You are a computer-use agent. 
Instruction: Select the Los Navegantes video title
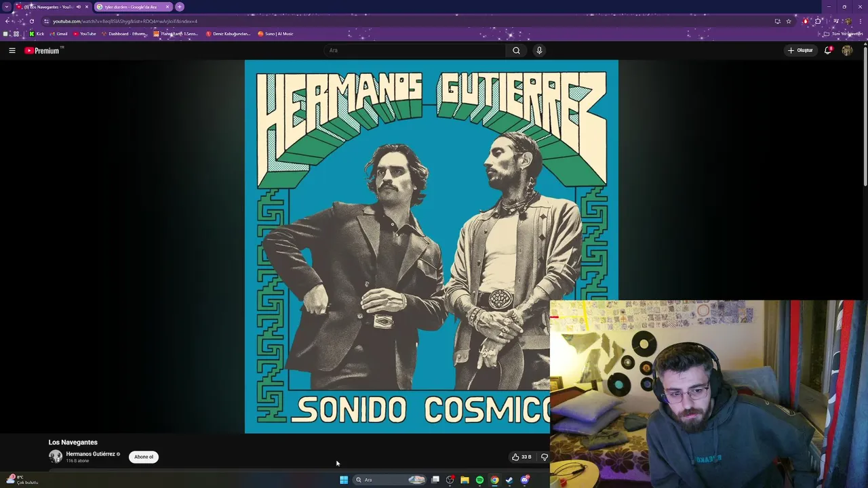[x=73, y=442]
